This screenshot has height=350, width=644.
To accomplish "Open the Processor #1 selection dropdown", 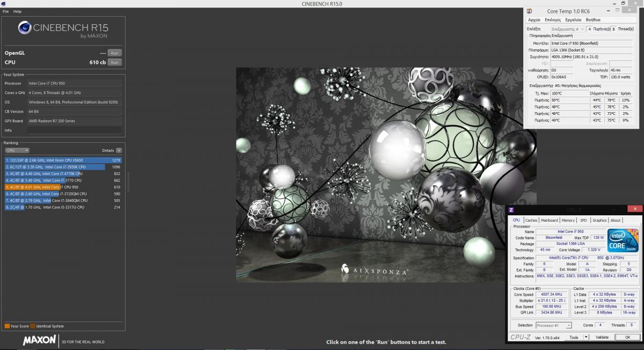I will coord(554,325).
